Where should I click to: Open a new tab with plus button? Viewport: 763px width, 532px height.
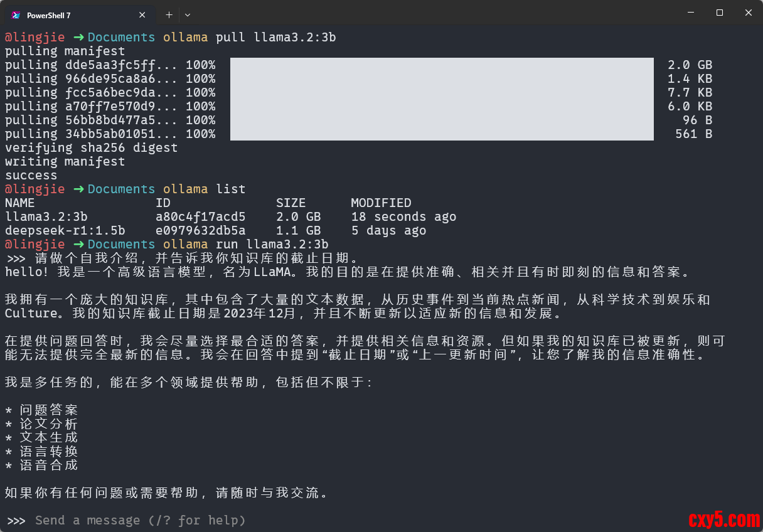169,14
